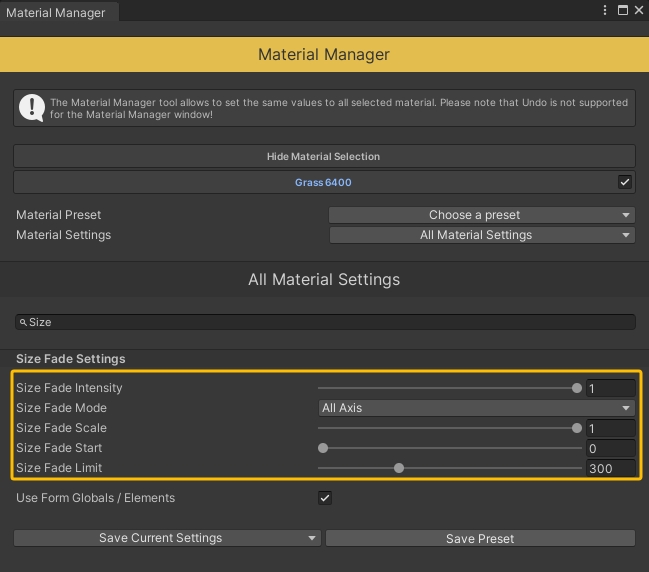Image resolution: width=649 pixels, height=572 pixels.
Task: Click the All Material Settings section heading
Action: click(x=324, y=279)
